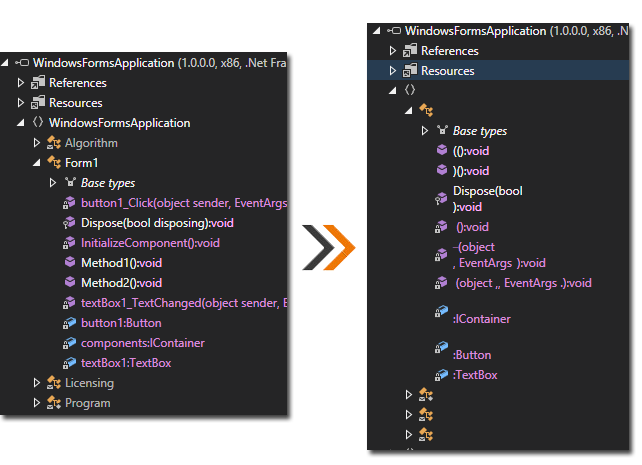Image resolution: width=642 pixels, height=465 pixels.
Task: Select obfuscated :IContainer field entry
Action: (482, 319)
